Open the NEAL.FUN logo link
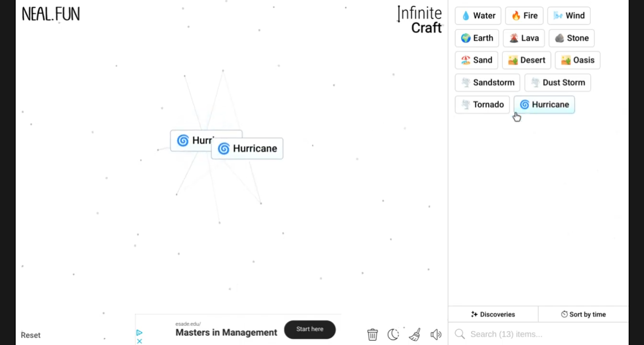The width and height of the screenshot is (644, 345). pyautogui.click(x=51, y=14)
